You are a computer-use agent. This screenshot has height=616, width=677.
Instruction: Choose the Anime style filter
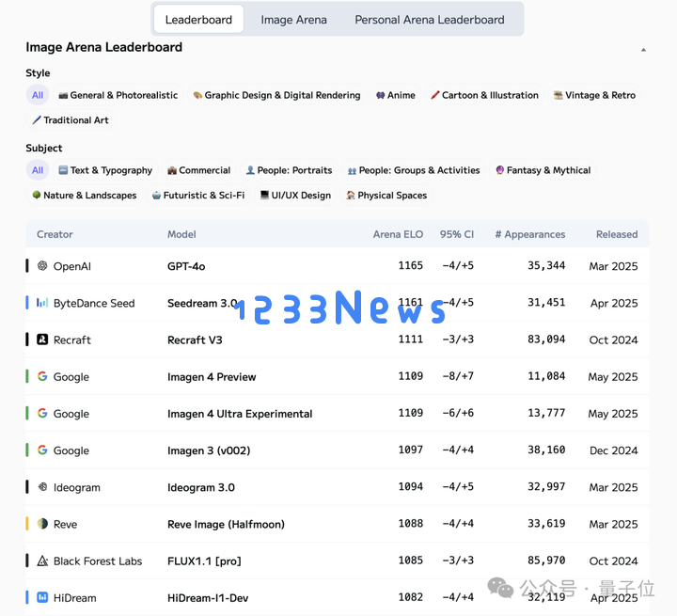(x=396, y=95)
